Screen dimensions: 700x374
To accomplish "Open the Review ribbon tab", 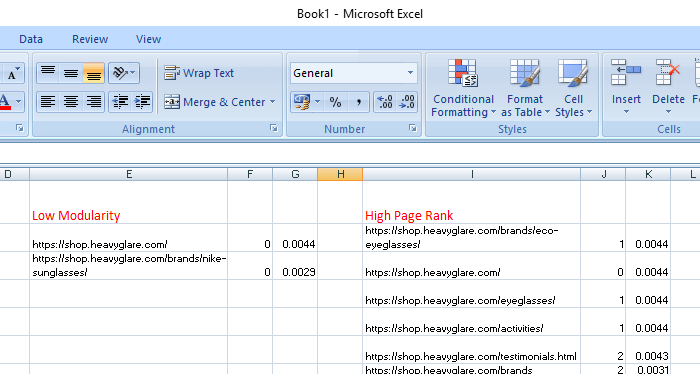I will click(90, 39).
